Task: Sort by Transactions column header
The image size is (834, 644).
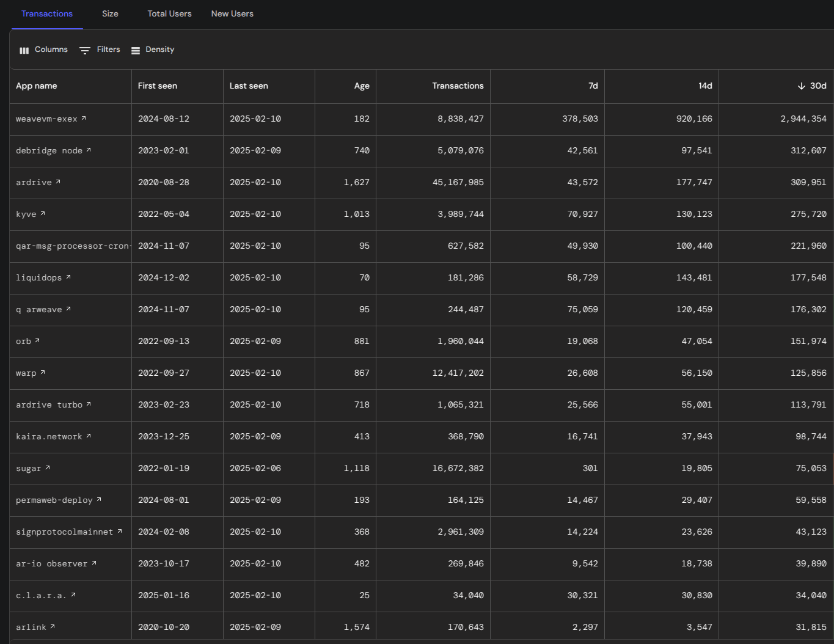Action: (458, 86)
